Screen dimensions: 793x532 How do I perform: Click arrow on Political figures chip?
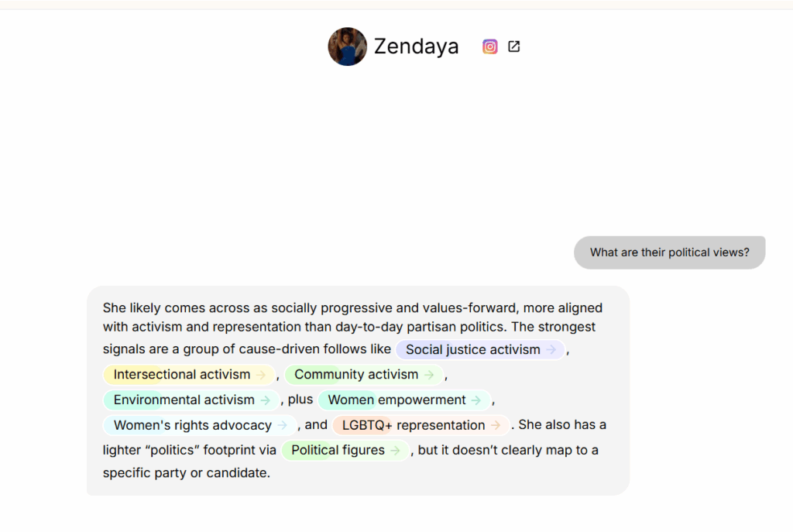tap(396, 450)
